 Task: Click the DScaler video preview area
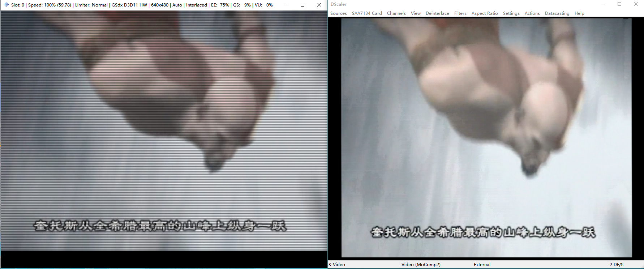[486, 138]
